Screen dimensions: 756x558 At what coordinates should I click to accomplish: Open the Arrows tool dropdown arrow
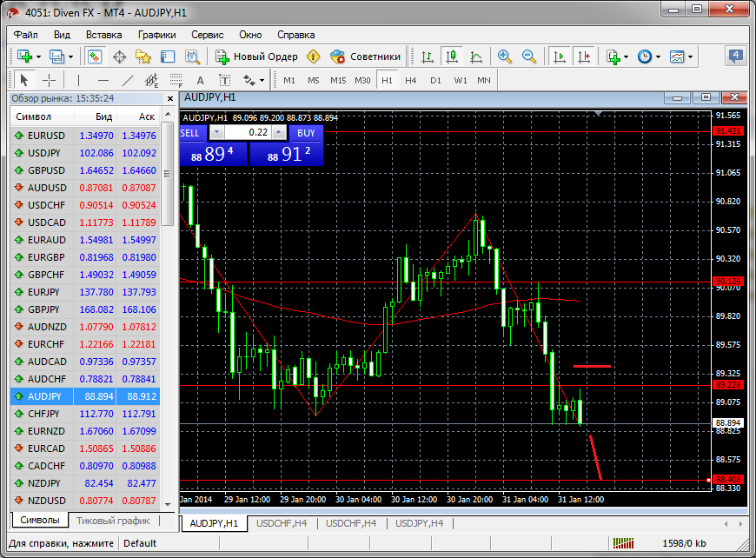[262, 81]
